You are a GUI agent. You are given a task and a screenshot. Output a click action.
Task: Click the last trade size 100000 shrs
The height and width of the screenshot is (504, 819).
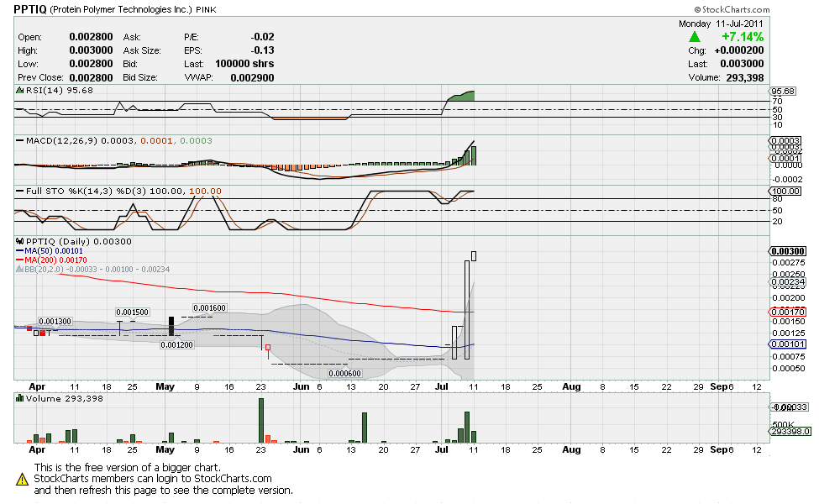[244, 64]
